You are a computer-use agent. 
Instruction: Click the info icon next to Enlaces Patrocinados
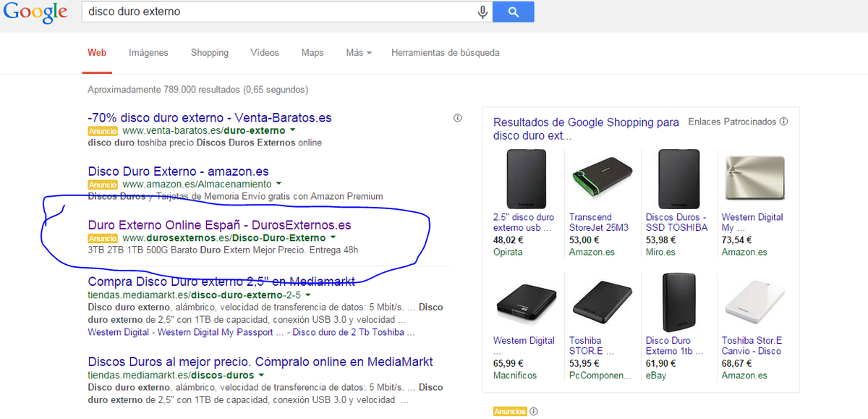click(783, 122)
